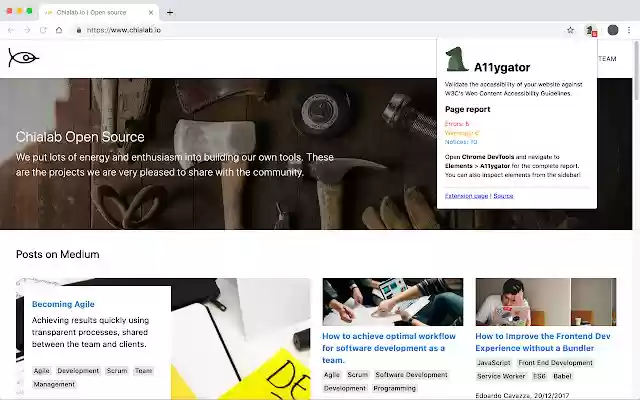Open the Extension page link

[x=466, y=196]
